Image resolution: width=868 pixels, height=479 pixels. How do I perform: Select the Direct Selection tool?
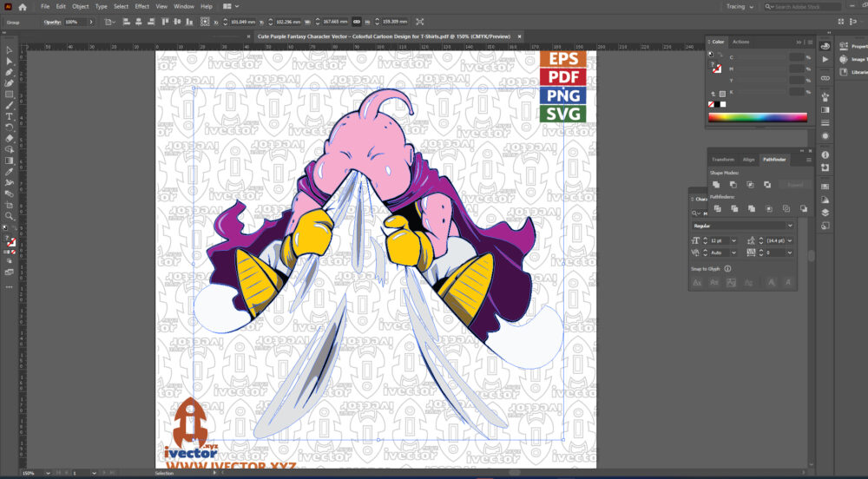(x=10, y=61)
